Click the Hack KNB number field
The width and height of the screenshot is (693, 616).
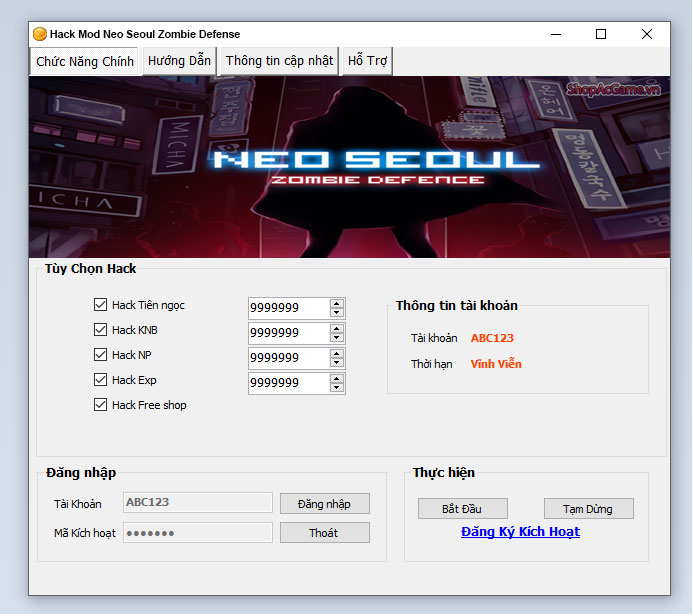tap(289, 333)
